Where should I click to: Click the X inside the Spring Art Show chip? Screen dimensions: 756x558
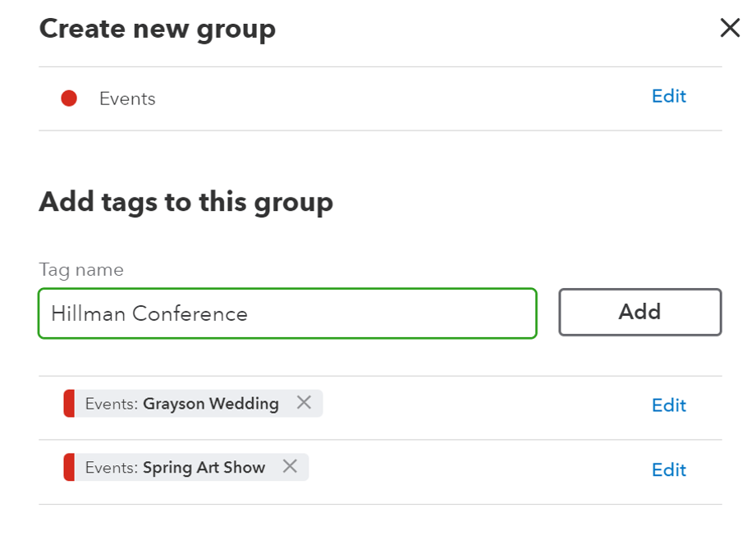tap(290, 467)
